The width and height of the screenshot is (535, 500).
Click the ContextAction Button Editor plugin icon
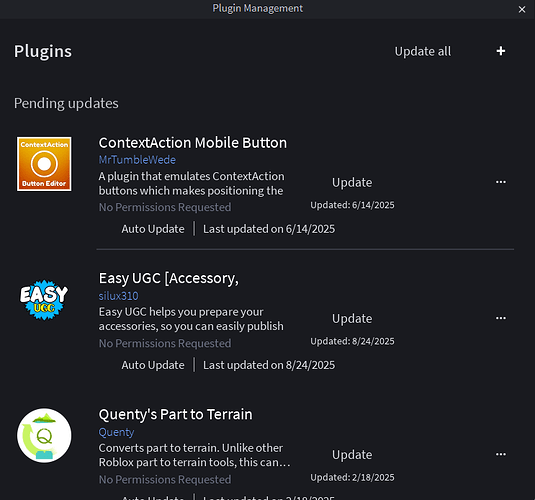pyautogui.click(x=44, y=164)
